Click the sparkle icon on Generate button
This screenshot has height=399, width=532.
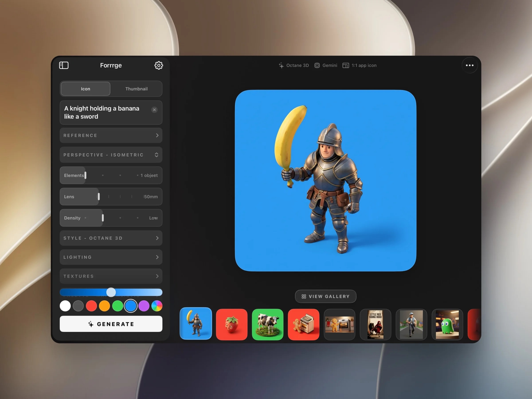(x=91, y=324)
